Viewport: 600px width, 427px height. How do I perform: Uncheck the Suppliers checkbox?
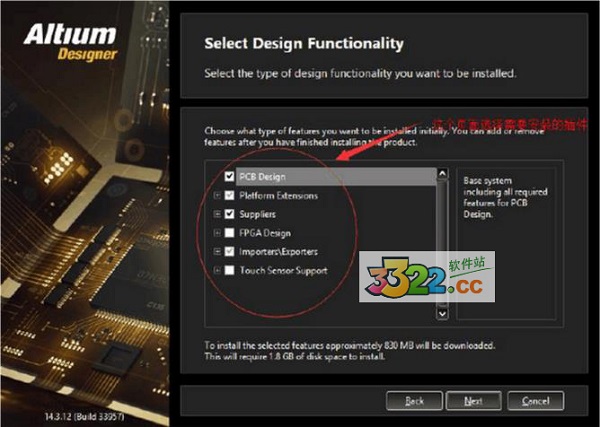[229, 214]
